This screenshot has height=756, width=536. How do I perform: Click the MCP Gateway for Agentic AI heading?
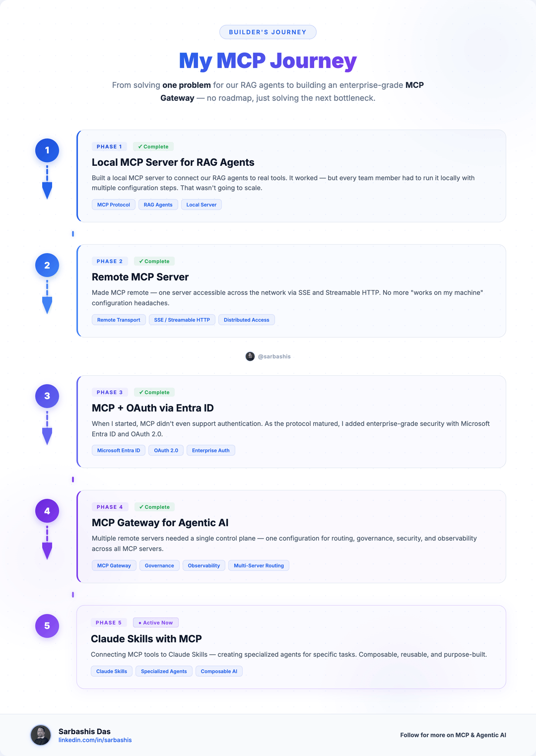[x=160, y=523]
